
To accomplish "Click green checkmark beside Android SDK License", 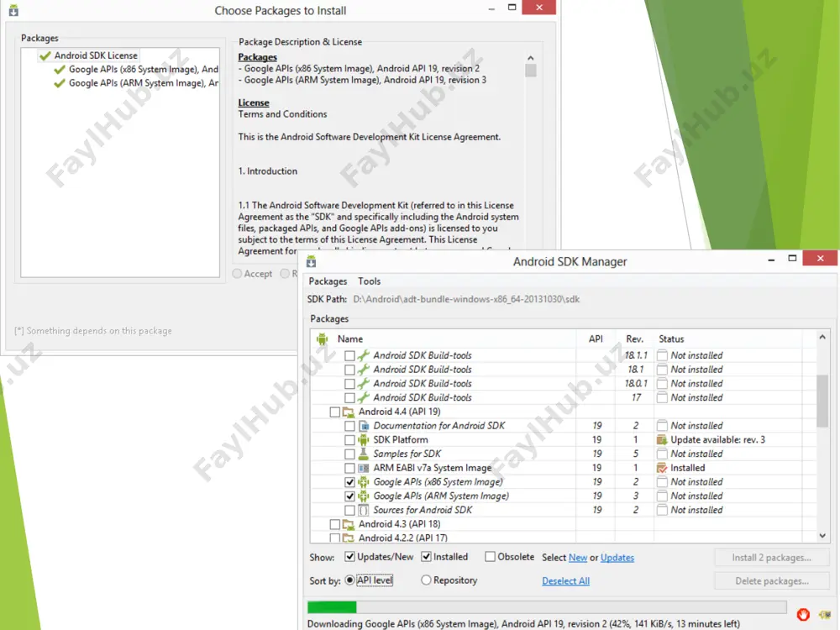I will pyautogui.click(x=45, y=55).
